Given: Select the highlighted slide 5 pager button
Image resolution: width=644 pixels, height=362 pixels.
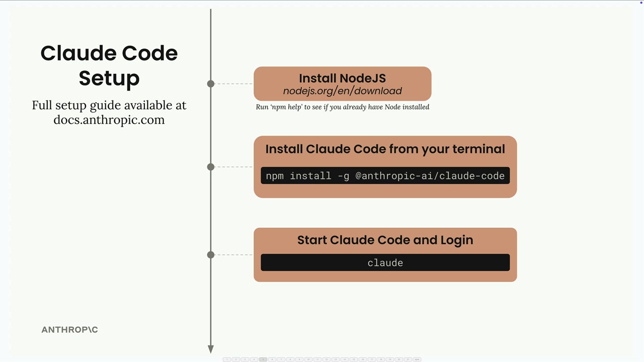Looking at the screenshot, I should (x=263, y=359).
